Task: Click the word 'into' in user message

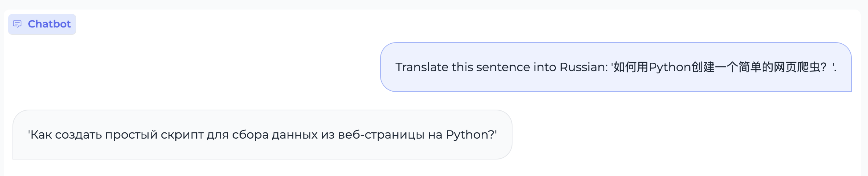Action: coord(545,67)
